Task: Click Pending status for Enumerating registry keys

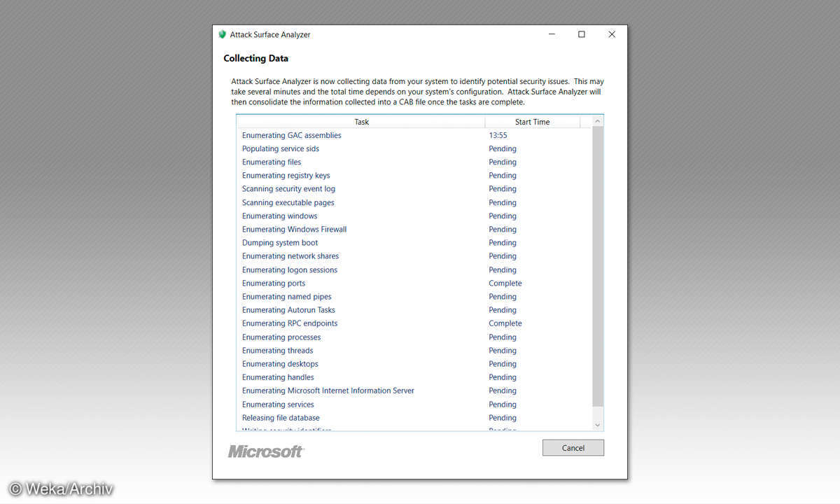Action: pos(503,176)
